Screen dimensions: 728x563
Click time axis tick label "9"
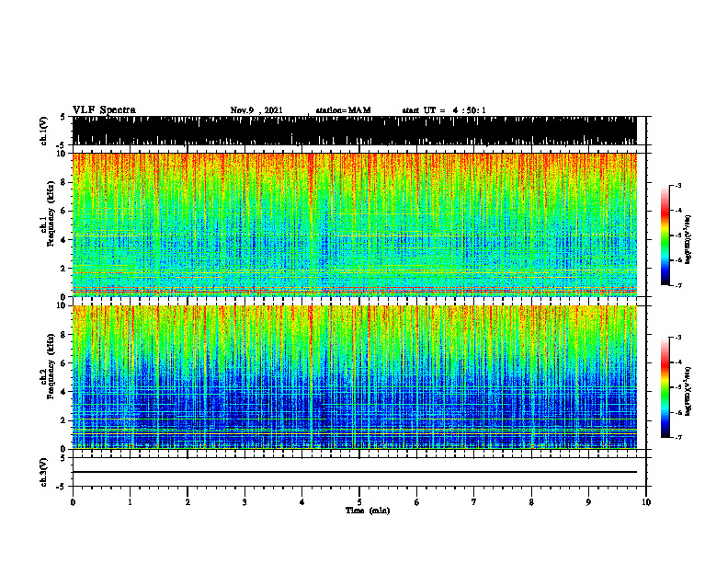(x=588, y=502)
